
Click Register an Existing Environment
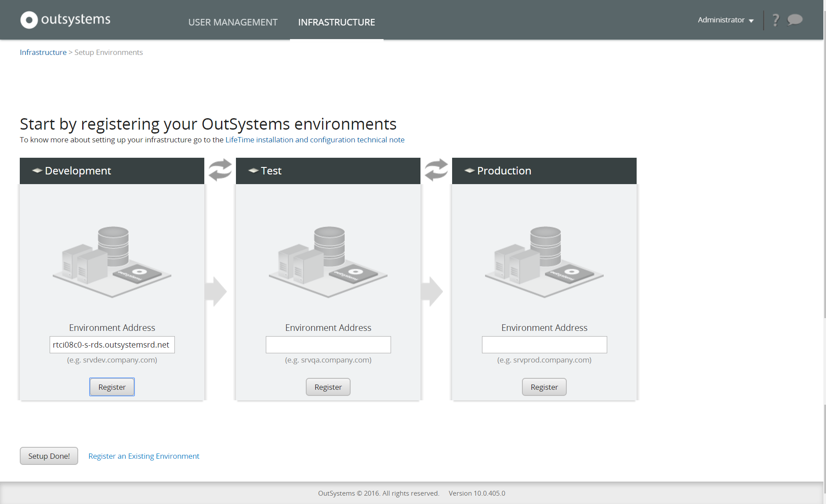[x=143, y=456]
